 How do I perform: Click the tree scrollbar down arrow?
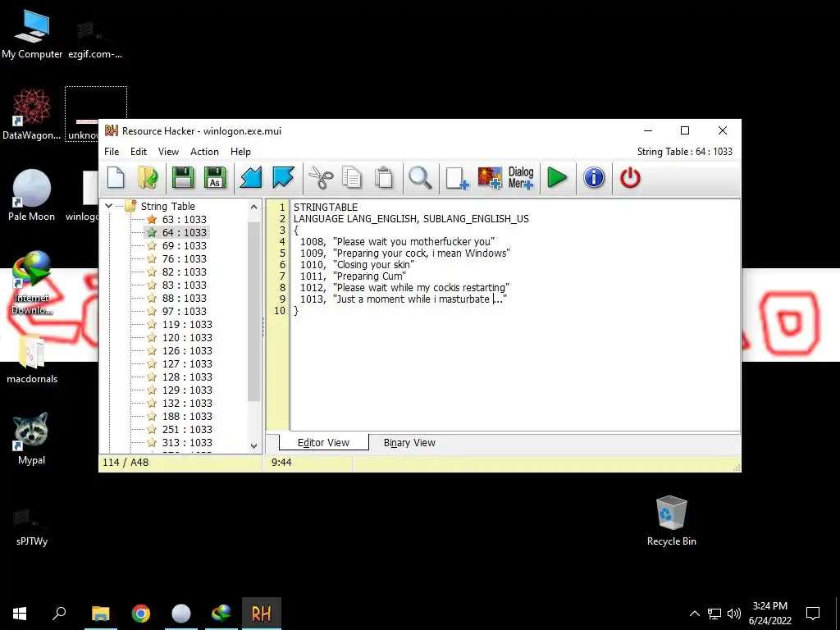pos(254,445)
